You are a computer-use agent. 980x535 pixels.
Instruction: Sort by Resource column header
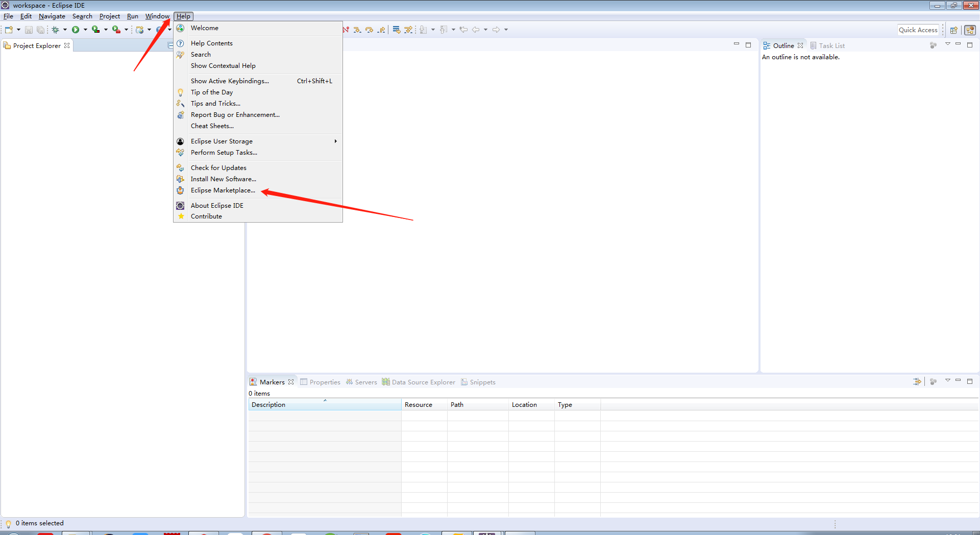[x=424, y=405]
